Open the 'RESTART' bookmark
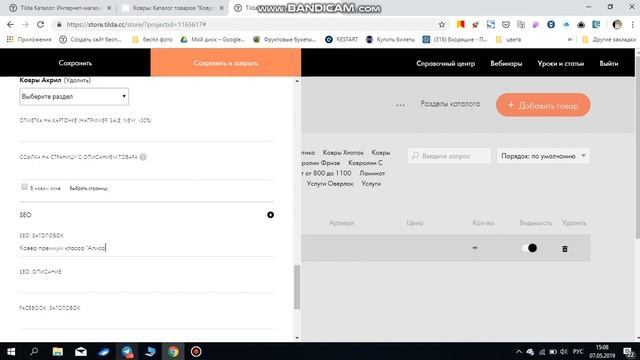This screenshot has height=360, width=640. 342,40
